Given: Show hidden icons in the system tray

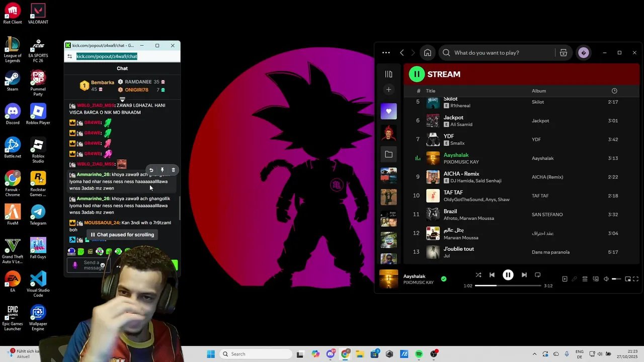Looking at the screenshot, I should (534, 354).
